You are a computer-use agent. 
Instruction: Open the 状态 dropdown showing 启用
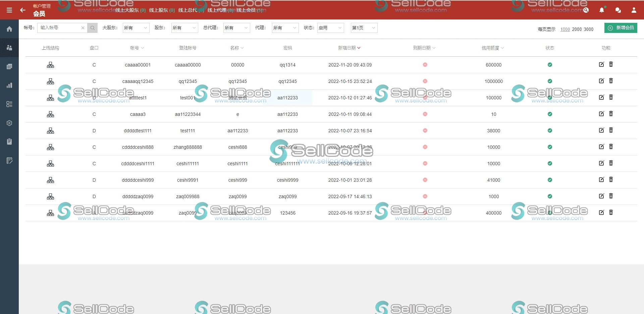point(330,28)
